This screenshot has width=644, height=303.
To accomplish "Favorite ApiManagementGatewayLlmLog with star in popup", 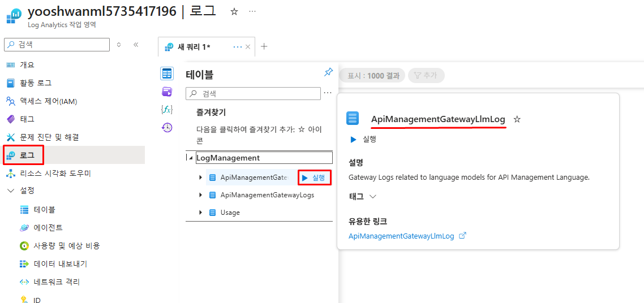I will click(517, 119).
